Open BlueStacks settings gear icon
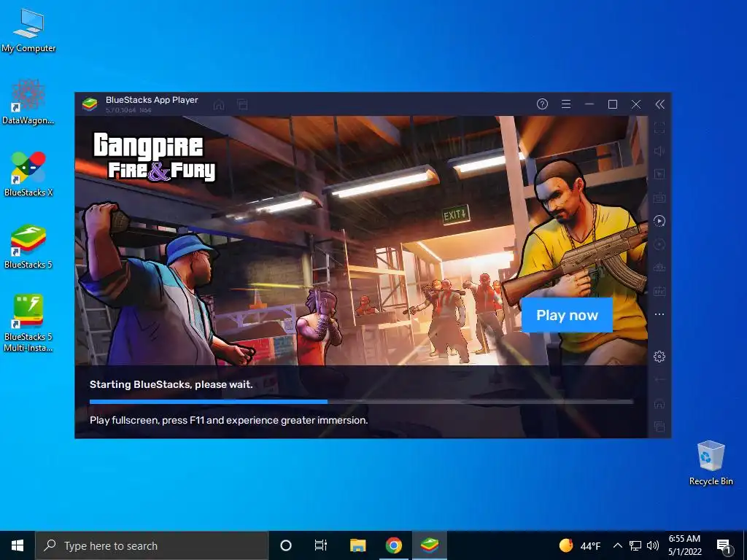 [x=659, y=356]
